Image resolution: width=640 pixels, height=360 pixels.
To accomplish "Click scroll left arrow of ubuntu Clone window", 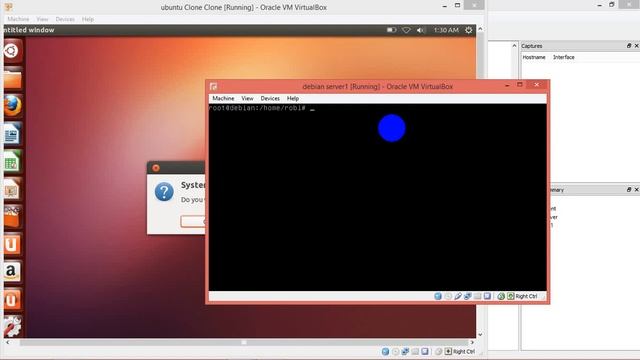I will (8, 342).
